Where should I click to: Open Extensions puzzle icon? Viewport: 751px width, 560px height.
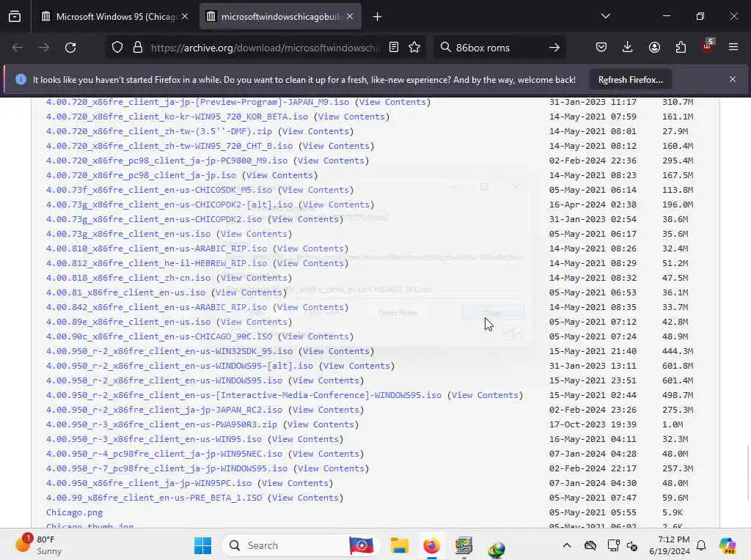coord(681,48)
